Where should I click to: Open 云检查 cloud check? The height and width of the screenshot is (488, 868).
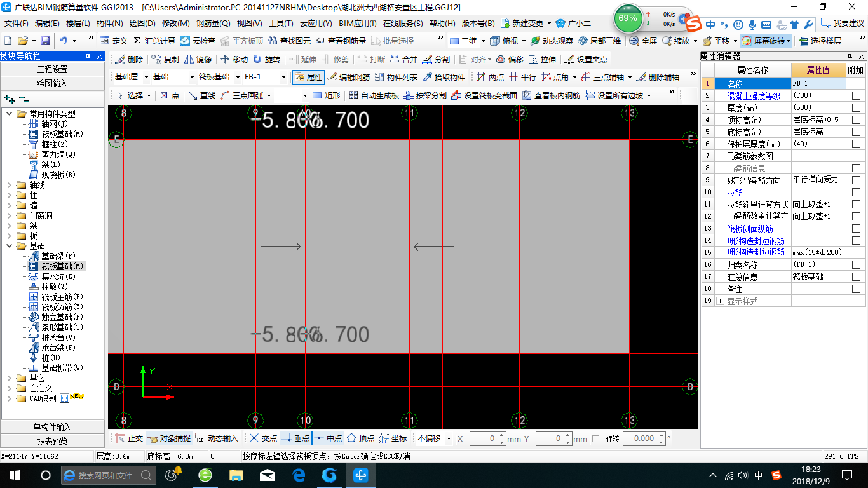pyautogui.click(x=198, y=41)
